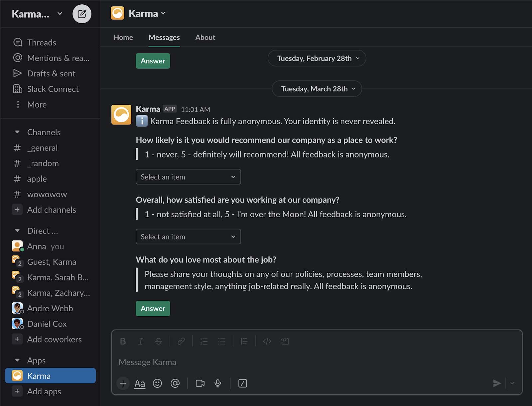
Task: Toggle bold formatting in the message composer
Action: click(x=123, y=341)
